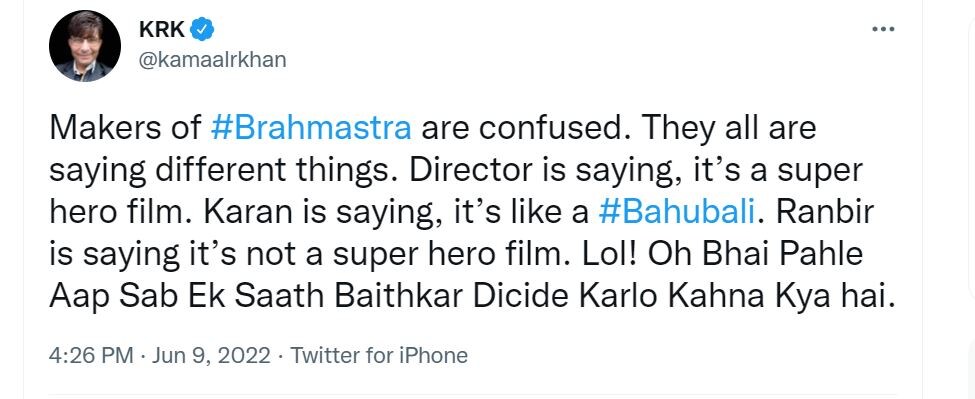Open KRK's profile picture

point(85,46)
